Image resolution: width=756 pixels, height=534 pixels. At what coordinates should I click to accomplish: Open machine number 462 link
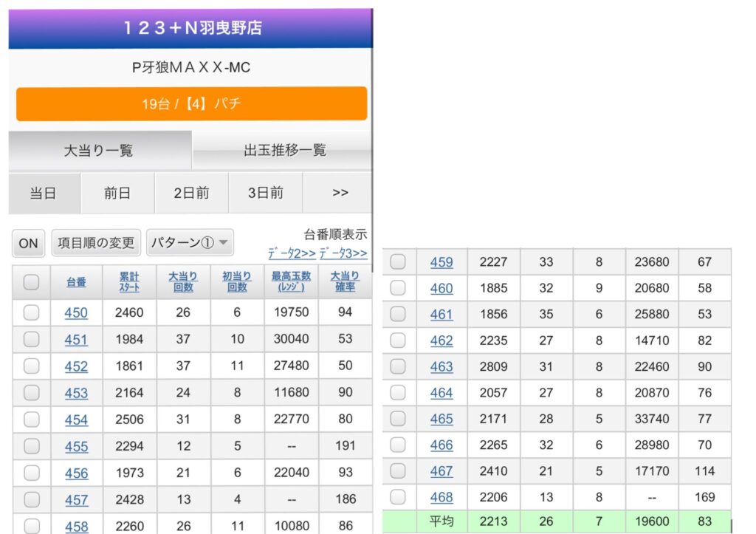tap(441, 340)
